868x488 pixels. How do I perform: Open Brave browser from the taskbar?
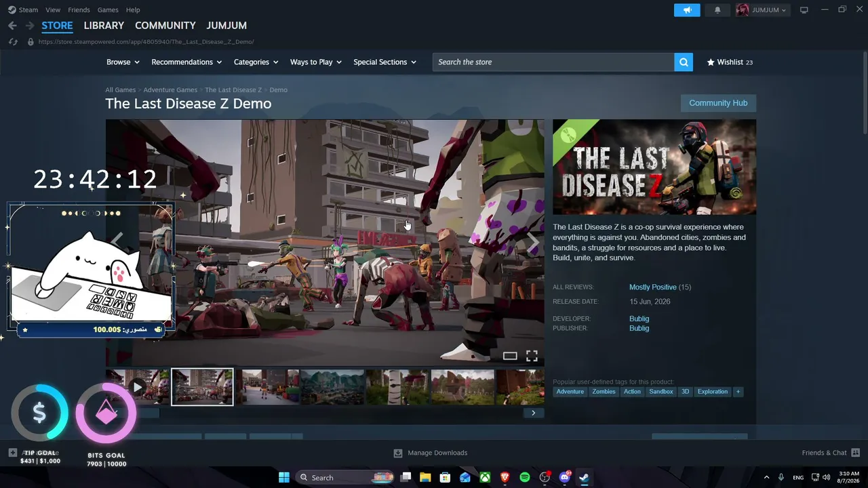pos(505,477)
